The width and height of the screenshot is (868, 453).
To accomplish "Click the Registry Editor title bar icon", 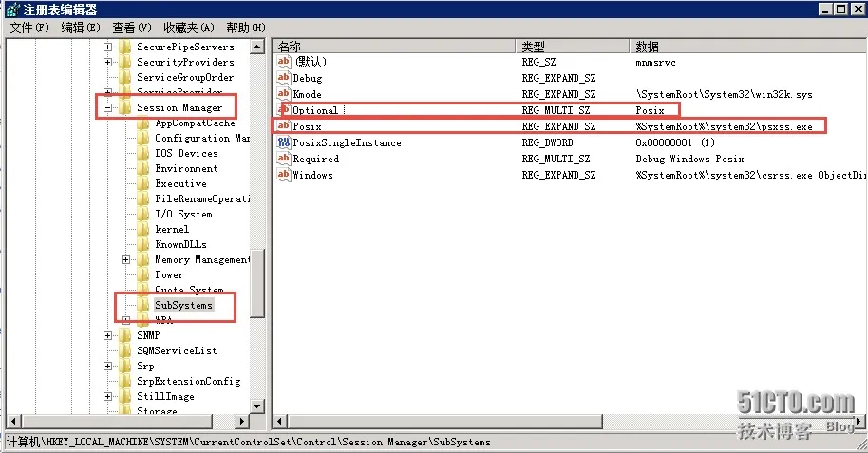I will 12,9.
